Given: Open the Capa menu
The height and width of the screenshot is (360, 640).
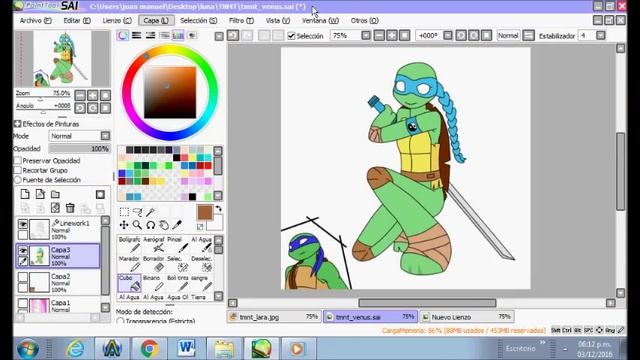Looking at the screenshot, I should pos(156,20).
